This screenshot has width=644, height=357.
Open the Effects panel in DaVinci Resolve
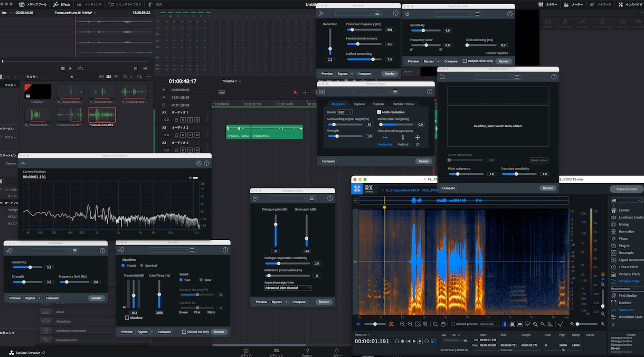click(x=62, y=4)
